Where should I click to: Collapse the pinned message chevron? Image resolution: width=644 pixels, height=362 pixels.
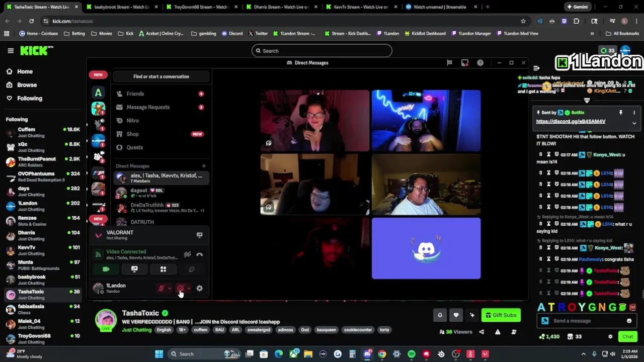pyautogui.click(x=634, y=123)
